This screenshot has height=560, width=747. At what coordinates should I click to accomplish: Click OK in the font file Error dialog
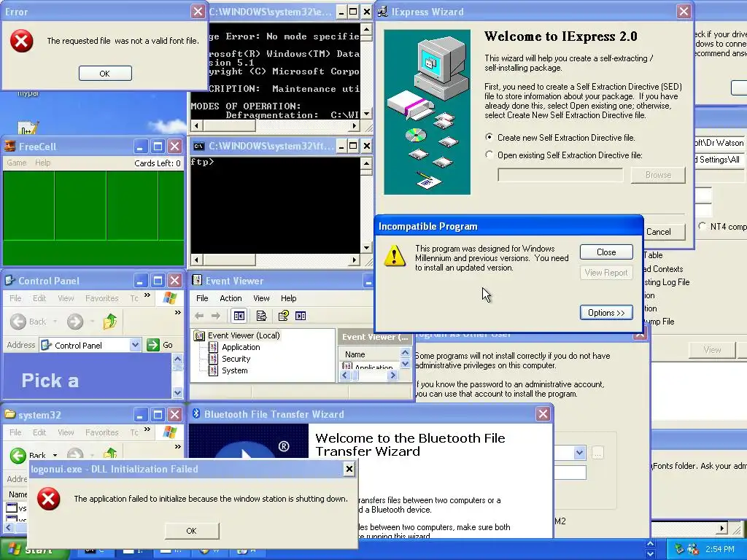105,74
